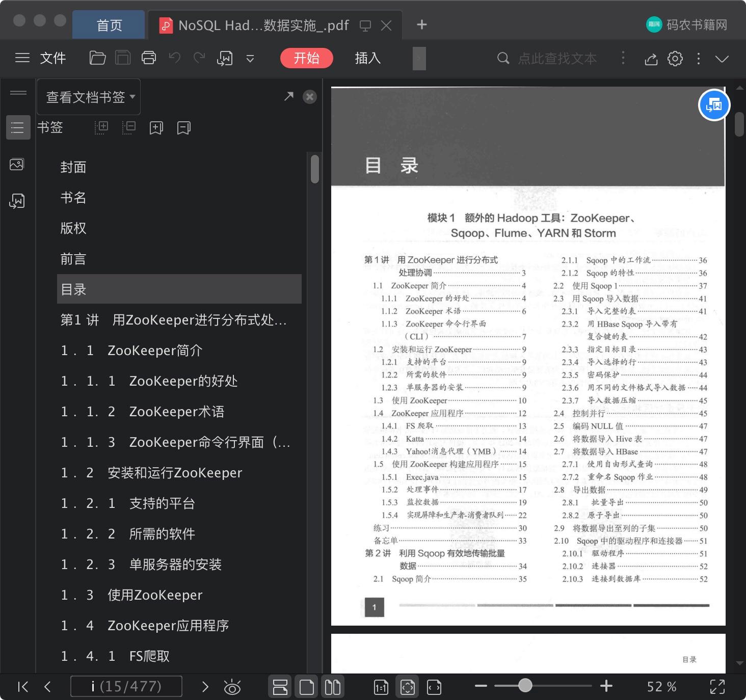Open the settings gear icon

675,59
